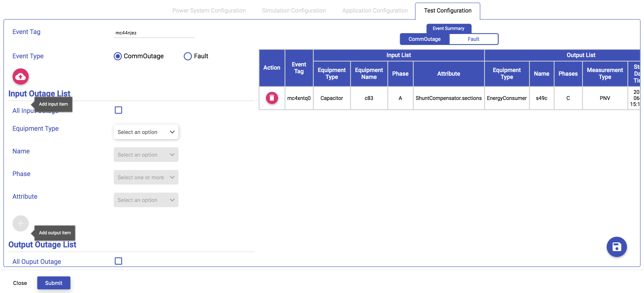This screenshot has height=293, width=644.
Task: Switch to Power System Configuration tab
Action: (209, 11)
